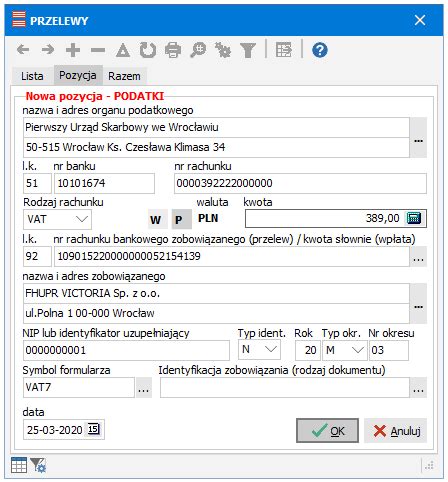
Task: Browse obligated party bank account ellipsis
Action: pyautogui.click(x=418, y=256)
